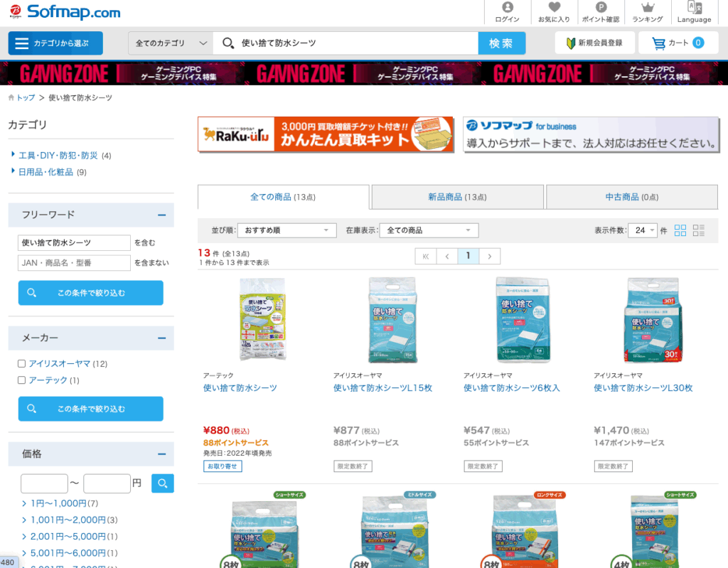The width and height of the screenshot is (728, 568).
Task: Open the Raku-uru かんたん買取キット banner
Action: [326, 134]
